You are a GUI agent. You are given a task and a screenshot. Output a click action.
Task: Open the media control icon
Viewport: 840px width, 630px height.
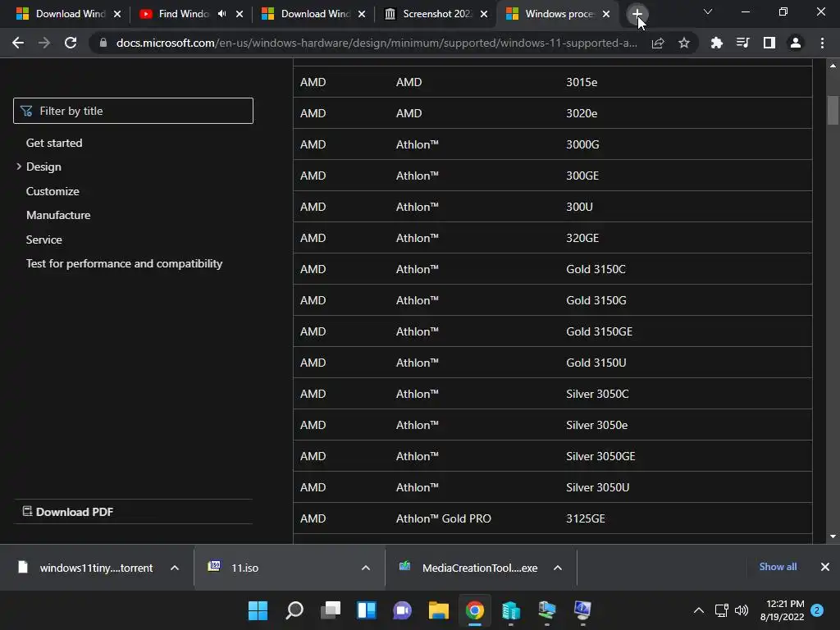pyautogui.click(x=742, y=43)
